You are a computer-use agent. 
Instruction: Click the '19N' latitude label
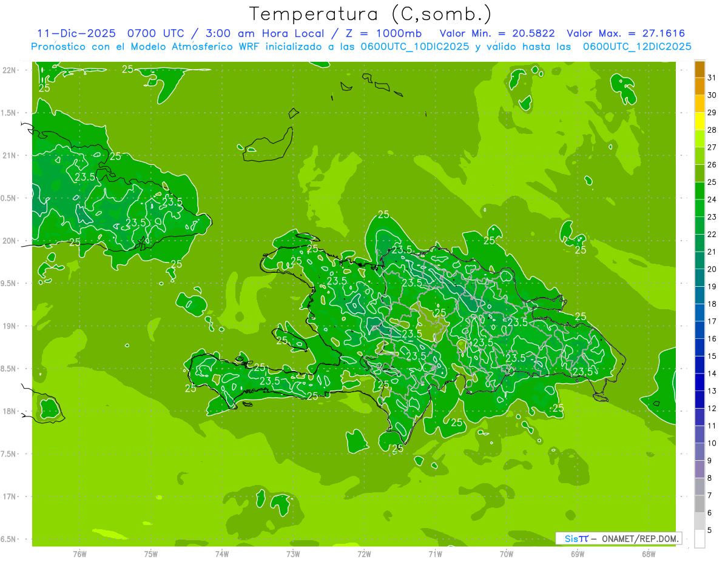click(x=8, y=326)
